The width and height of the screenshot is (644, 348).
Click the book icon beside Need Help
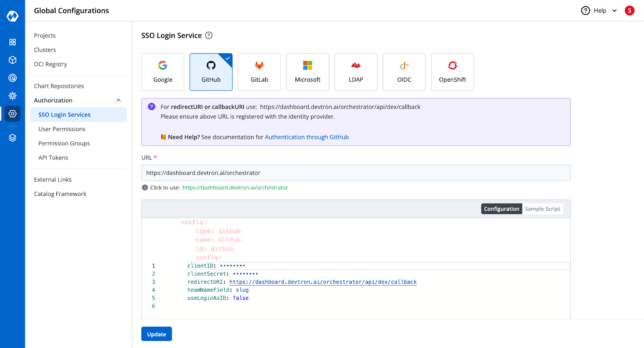(163, 137)
